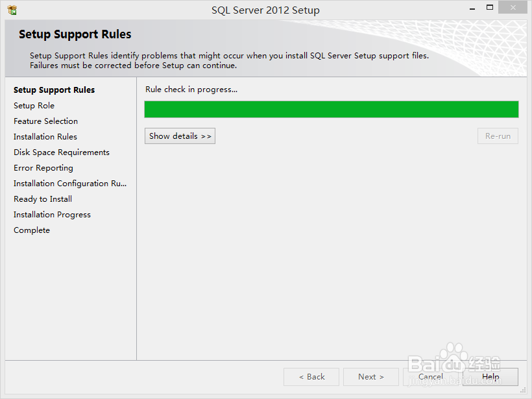
Task: Select Ready to Install step
Action: point(42,199)
